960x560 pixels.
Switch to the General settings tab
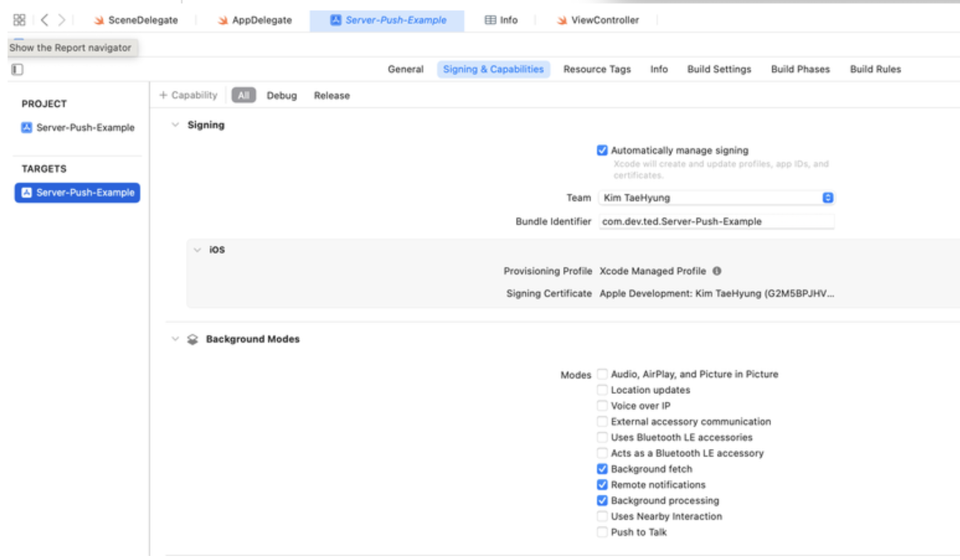406,69
